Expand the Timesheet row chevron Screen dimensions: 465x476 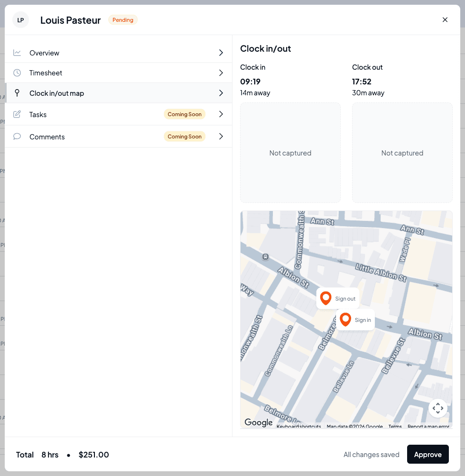(x=221, y=73)
